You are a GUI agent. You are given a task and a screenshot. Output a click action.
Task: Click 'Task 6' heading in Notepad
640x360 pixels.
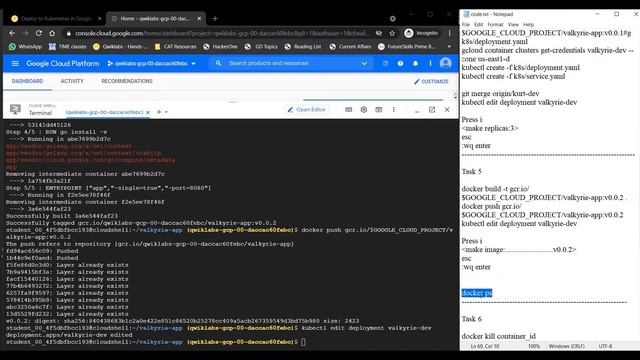tap(471, 319)
